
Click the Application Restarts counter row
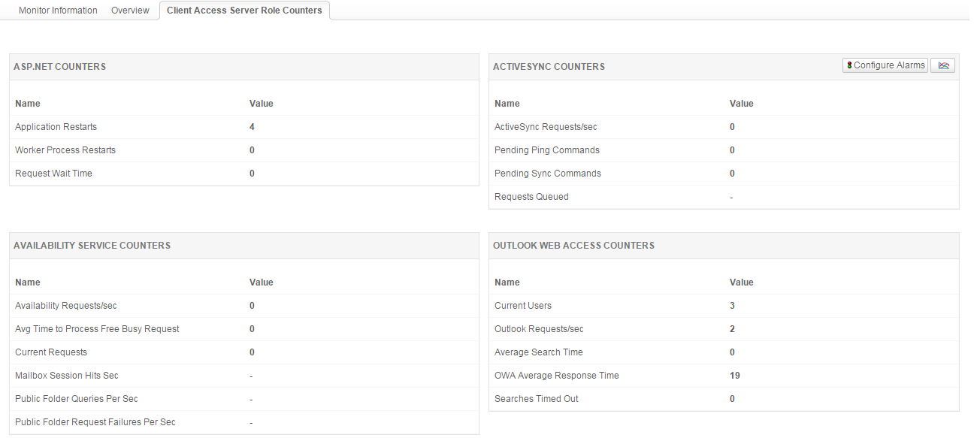[56, 127]
